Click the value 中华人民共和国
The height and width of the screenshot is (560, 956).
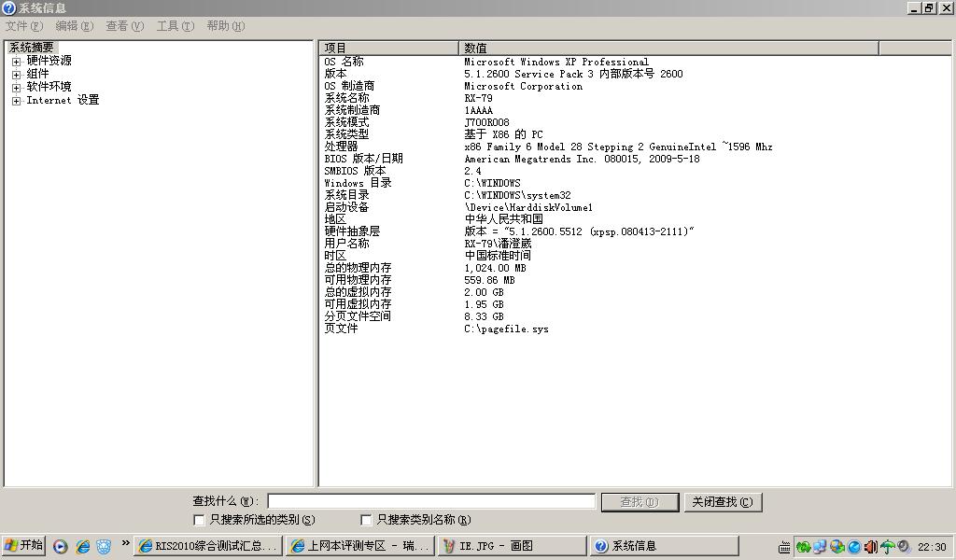pos(503,219)
